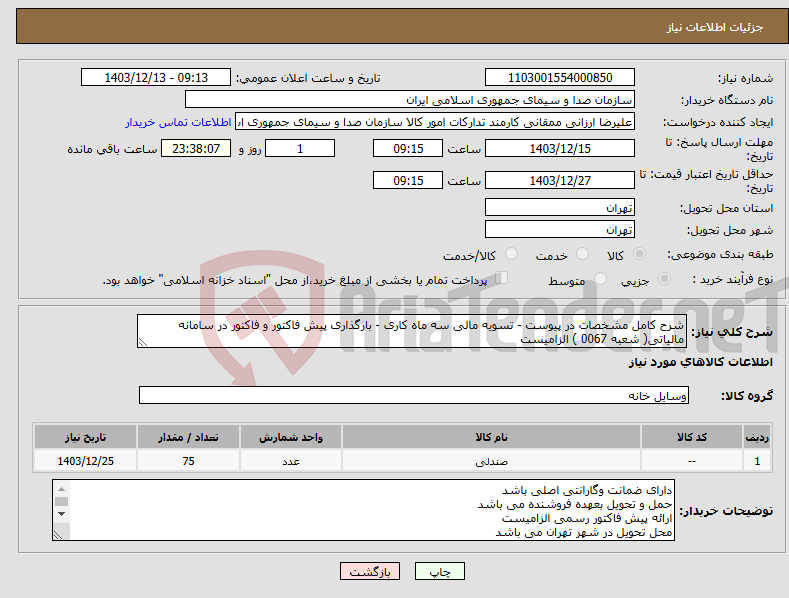Click the request creator name field

pos(435,122)
